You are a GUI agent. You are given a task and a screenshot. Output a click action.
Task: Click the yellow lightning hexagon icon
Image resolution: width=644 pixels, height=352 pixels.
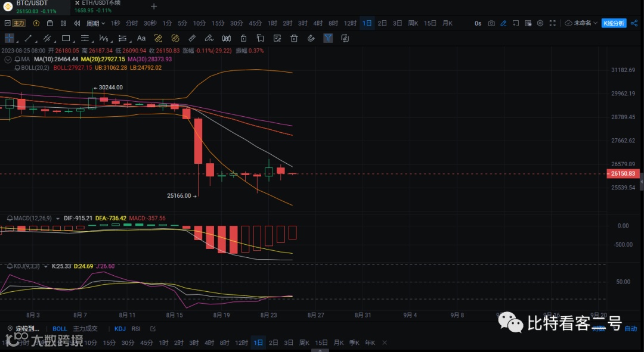(36, 23)
